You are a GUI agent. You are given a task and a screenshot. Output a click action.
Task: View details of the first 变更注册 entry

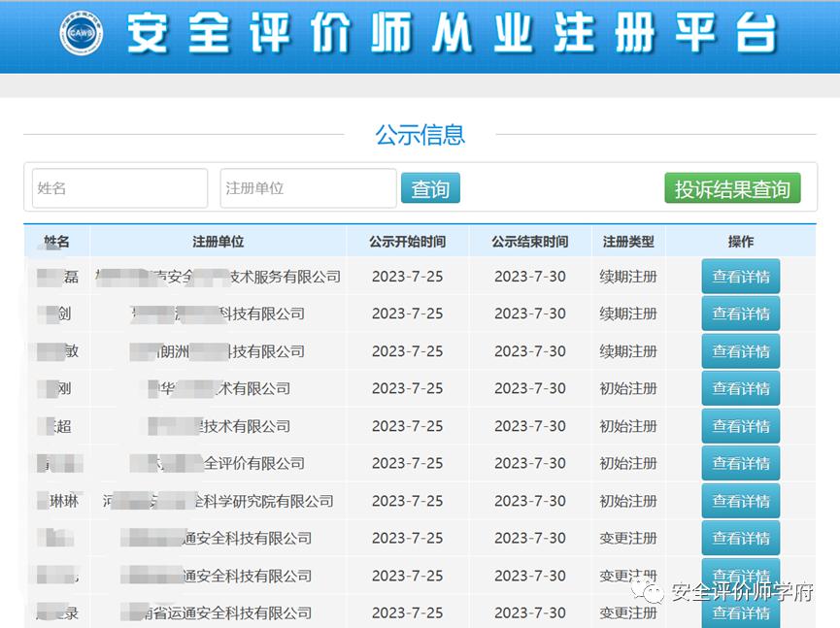click(x=741, y=538)
